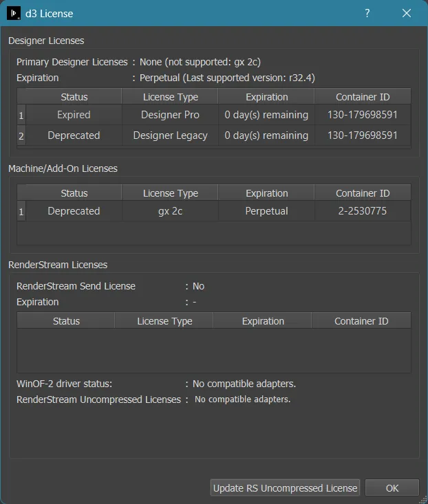Select License Type header in Machine/Add-On table

170,193
